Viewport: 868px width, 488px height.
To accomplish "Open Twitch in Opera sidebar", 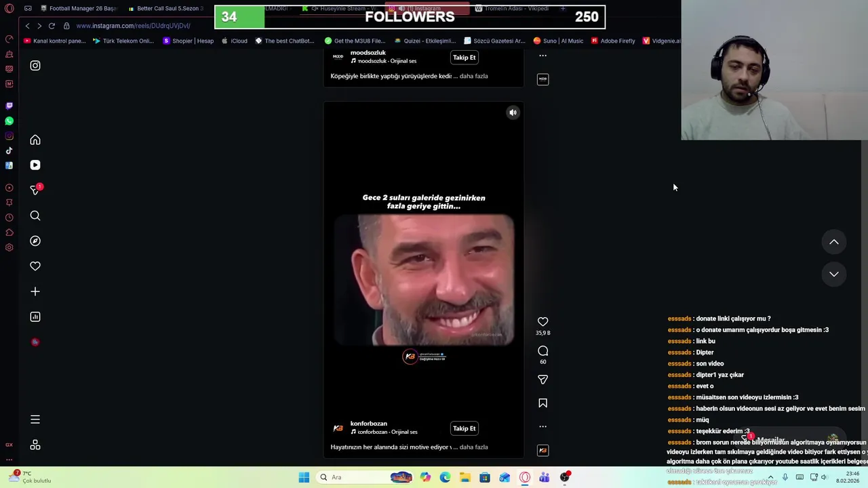I will click(9, 106).
